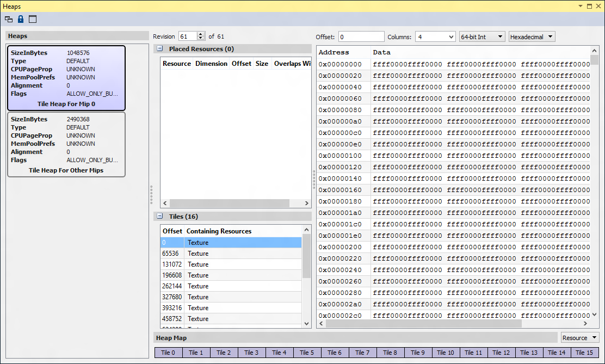Screen dimensions: 605x364
Task: Click Tile 5 in the Heap Map
Action: [307, 353]
